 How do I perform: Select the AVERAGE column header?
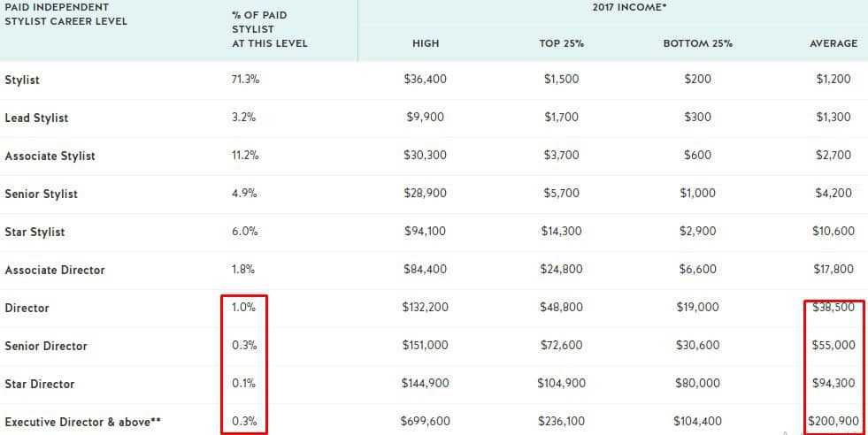click(x=833, y=43)
